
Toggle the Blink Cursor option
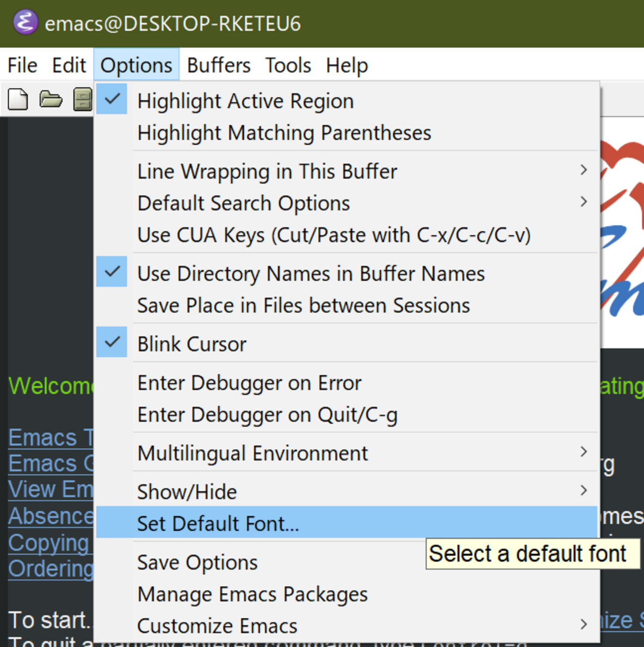pyautogui.click(x=347, y=344)
